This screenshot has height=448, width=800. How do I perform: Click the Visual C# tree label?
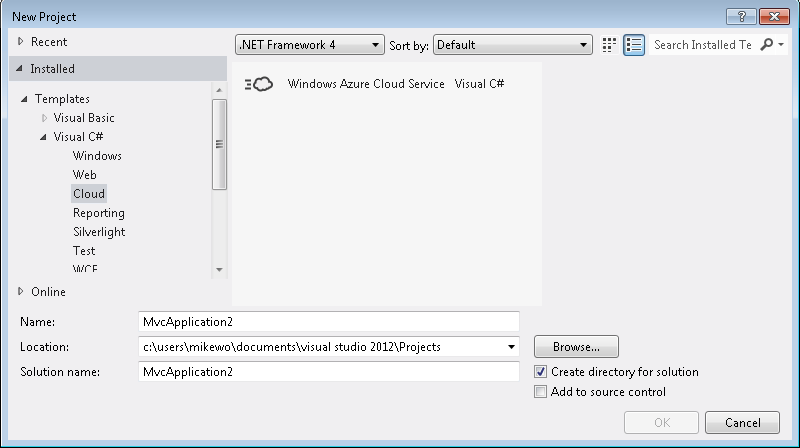(x=78, y=137)
